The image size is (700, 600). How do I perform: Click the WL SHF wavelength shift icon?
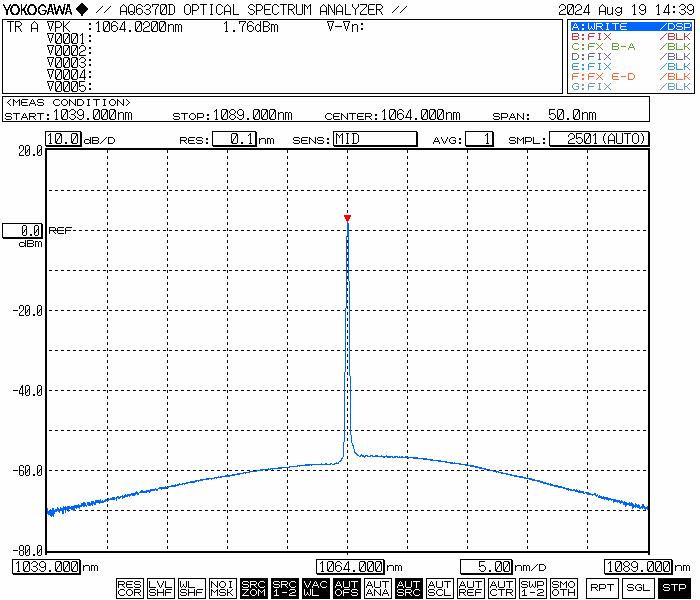[191, 588]
